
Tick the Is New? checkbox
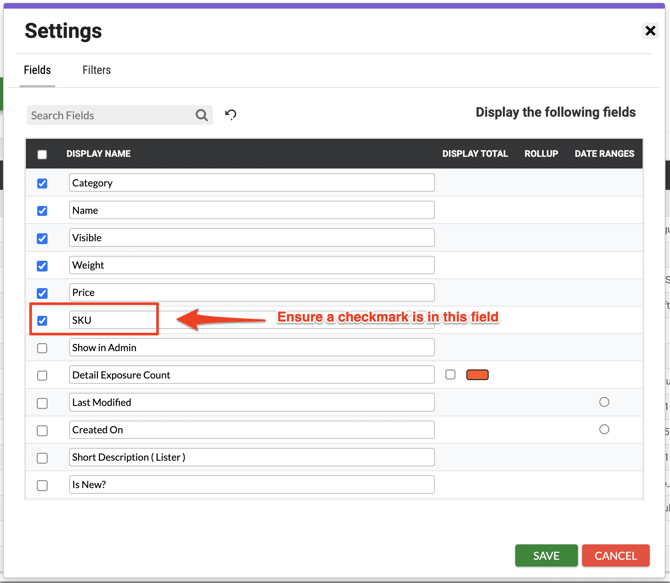(x=42, y=485)
